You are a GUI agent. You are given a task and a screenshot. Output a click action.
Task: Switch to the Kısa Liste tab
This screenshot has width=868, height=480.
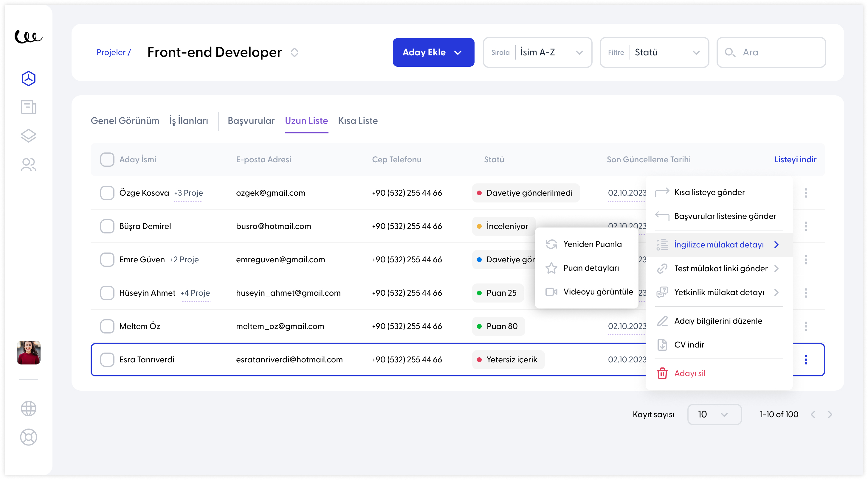358,121
